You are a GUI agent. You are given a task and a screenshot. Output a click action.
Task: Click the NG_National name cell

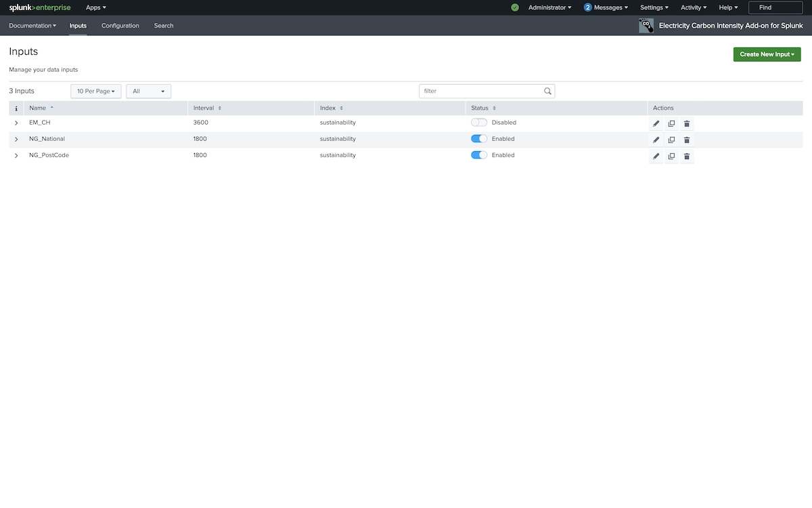[x=47, y=139]
